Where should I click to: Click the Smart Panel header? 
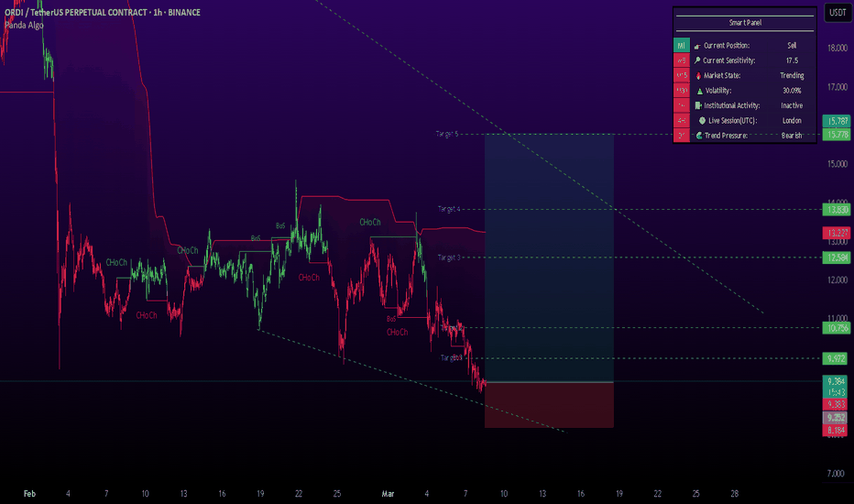point(745,23)
